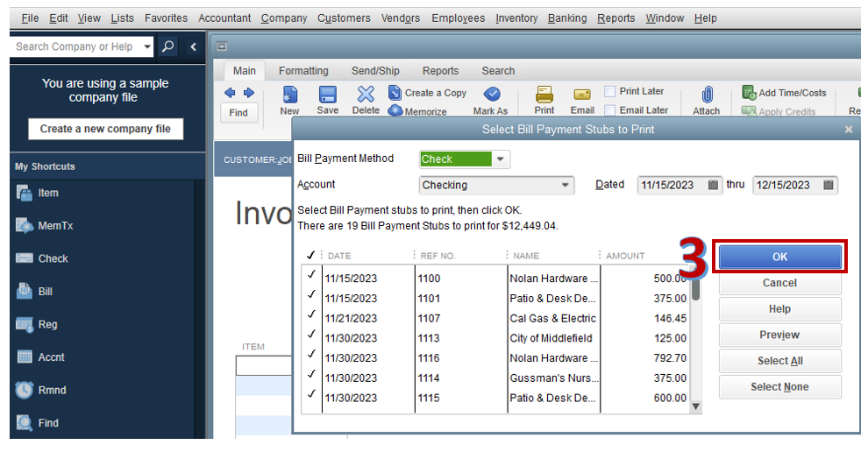
Task: Click the Save disk icon
Action: coord(327,95)
